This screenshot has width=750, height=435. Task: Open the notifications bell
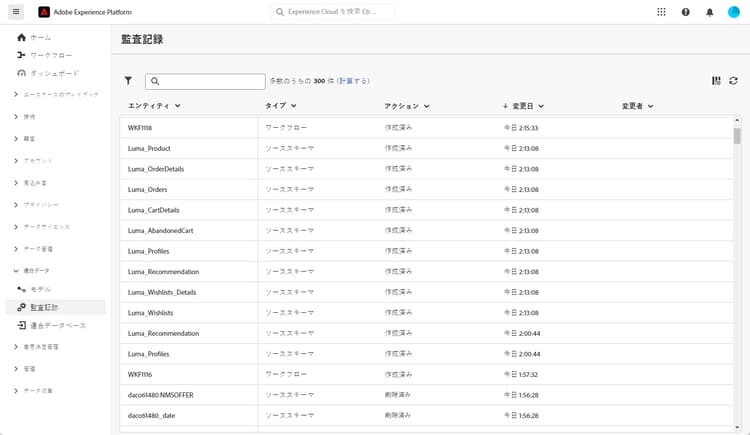click(709, 12)
